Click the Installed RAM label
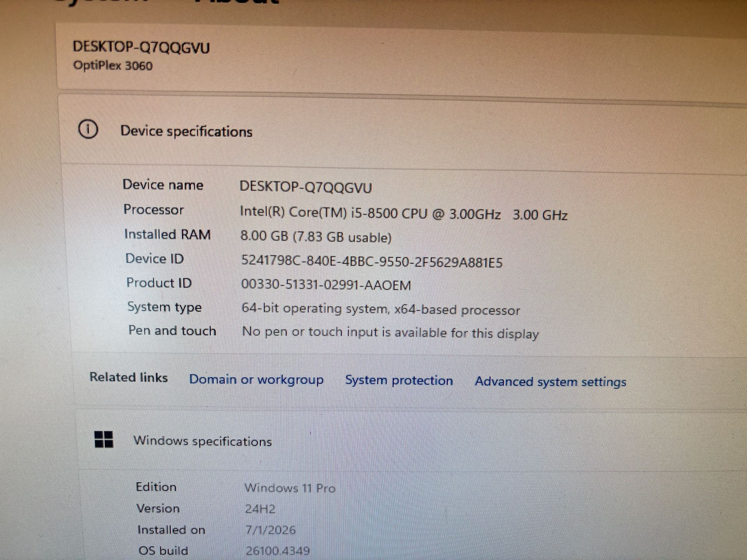The image size is (747, 560). (x=167, y=234)
